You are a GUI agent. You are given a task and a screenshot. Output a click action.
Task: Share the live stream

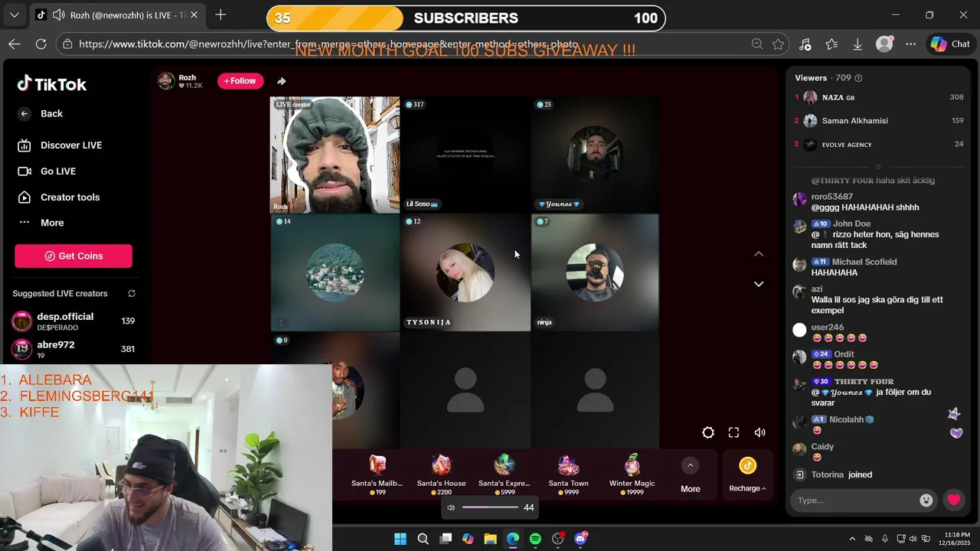pyautogui.click(x=282, y=81)
